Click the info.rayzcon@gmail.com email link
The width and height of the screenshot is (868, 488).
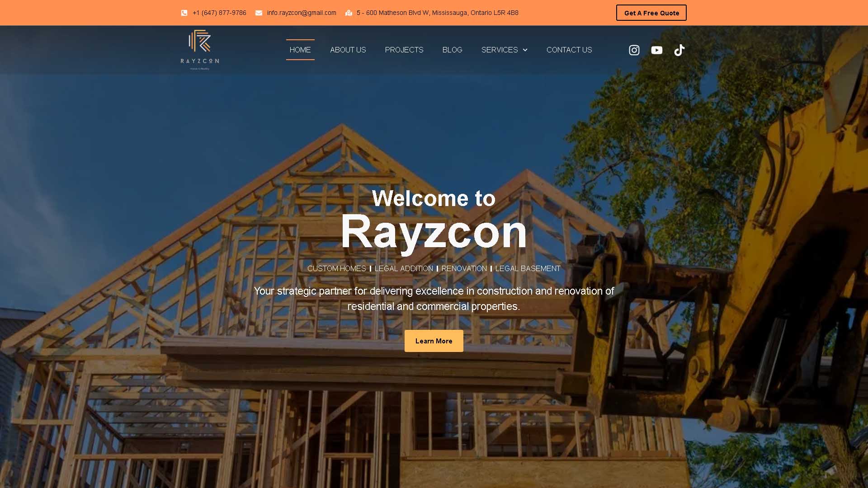pyautogui.click(x=301, y=13)
